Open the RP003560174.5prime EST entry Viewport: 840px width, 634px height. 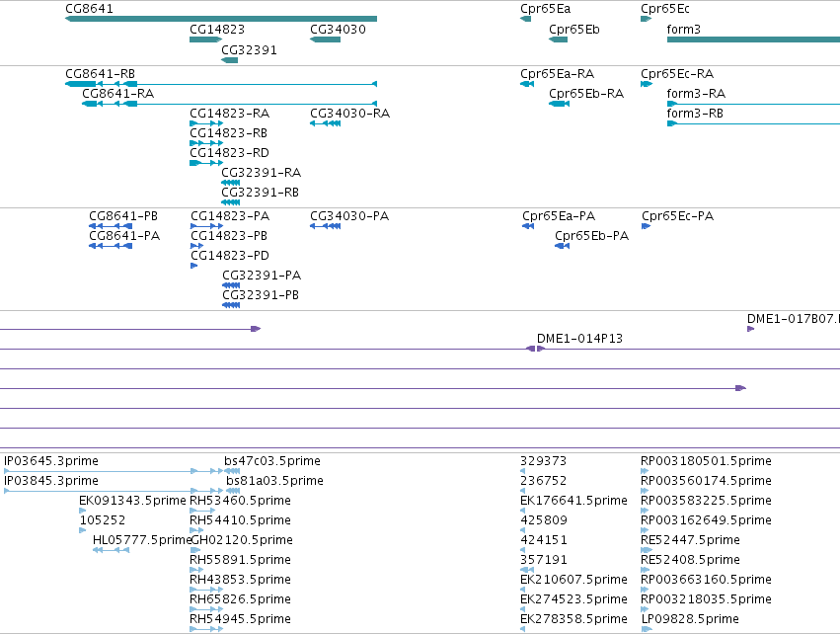pos(706,481)
